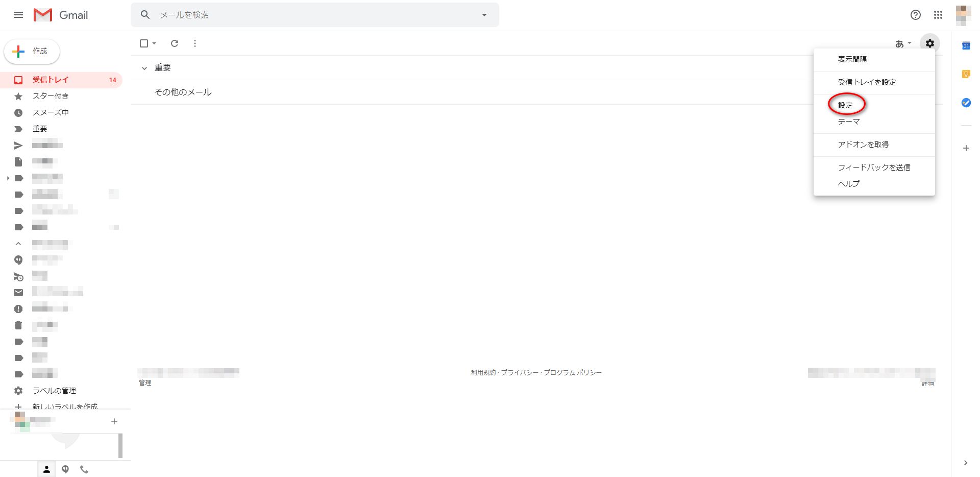Open the input method あ dropdown
980x477 pixels.
click(902, 44)
